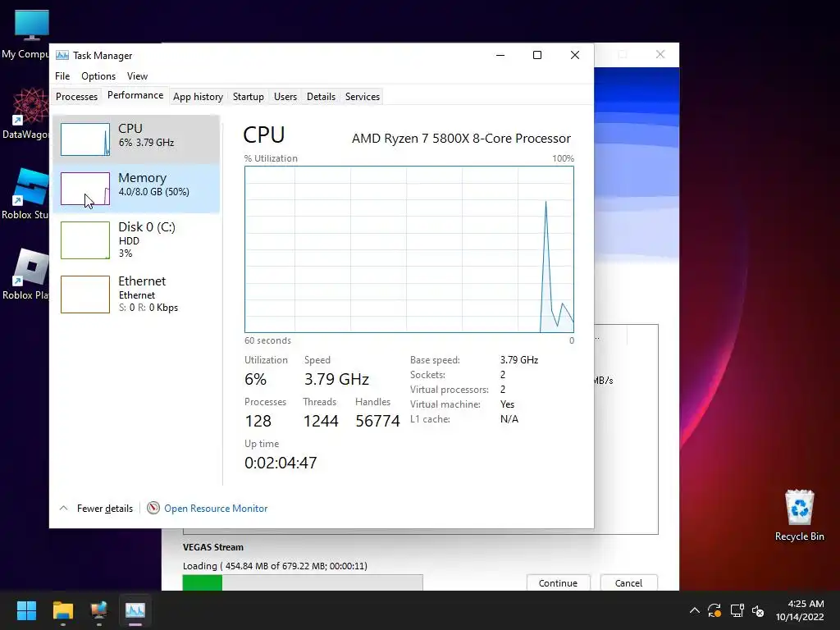Switch to the App history tab
The width and height of the screenshot is (840, 630).
pyautogui.click(x=198, y=97)
